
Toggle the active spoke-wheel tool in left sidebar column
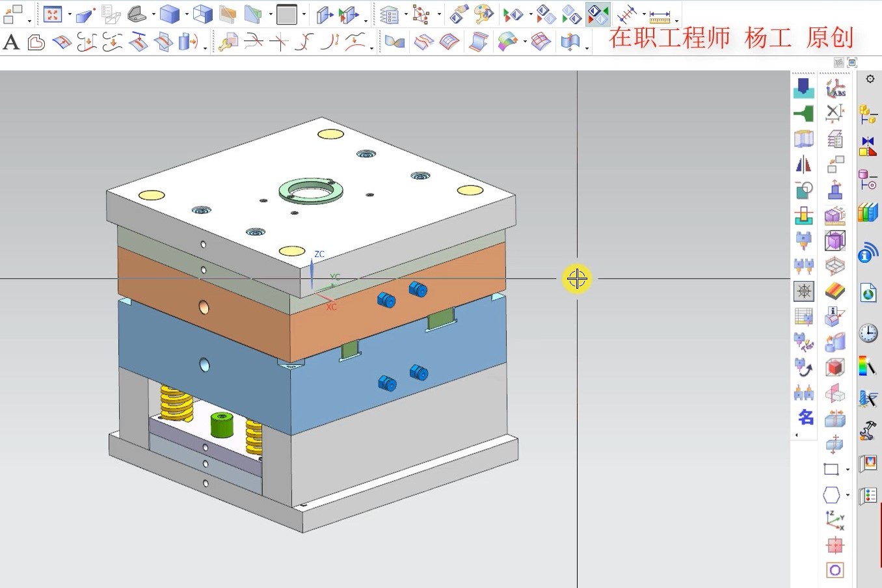[805, 291]
